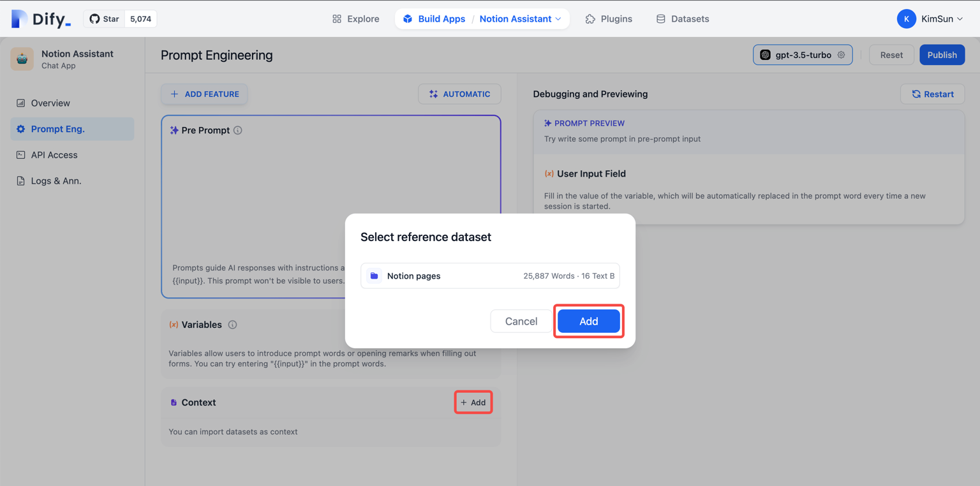Click the "Debugging and Previewing" heading
980x486 pixels.
coord(590,94)
